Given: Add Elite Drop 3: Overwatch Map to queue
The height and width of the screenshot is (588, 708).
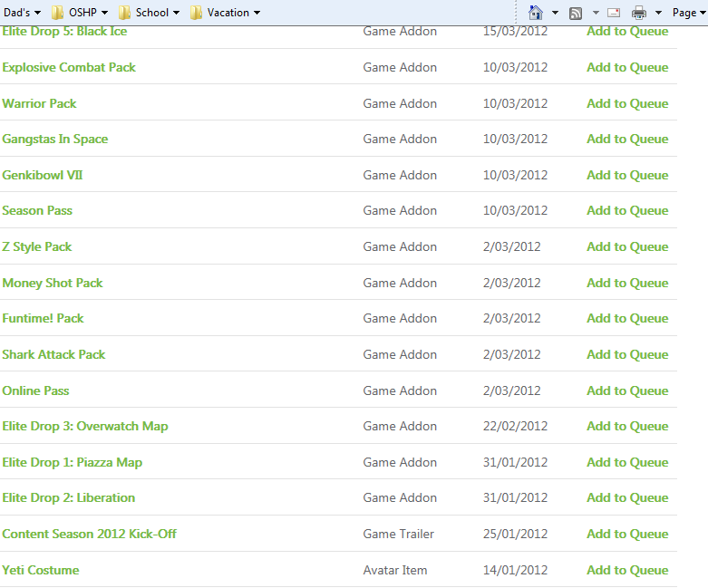Looking at the screenshot, I should 627,426.
